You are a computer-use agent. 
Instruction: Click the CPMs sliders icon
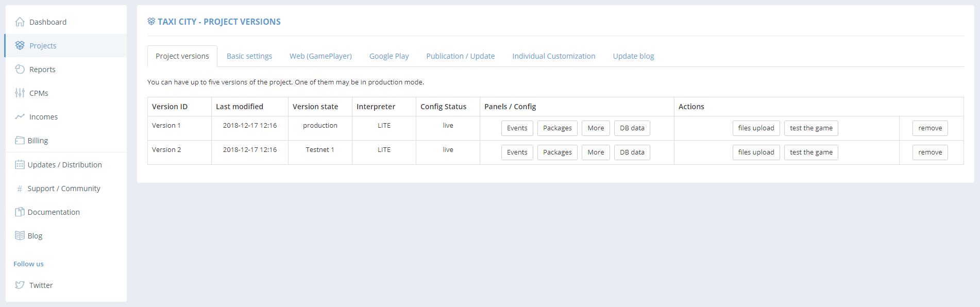pyautogui.click(x=20, y=93)
